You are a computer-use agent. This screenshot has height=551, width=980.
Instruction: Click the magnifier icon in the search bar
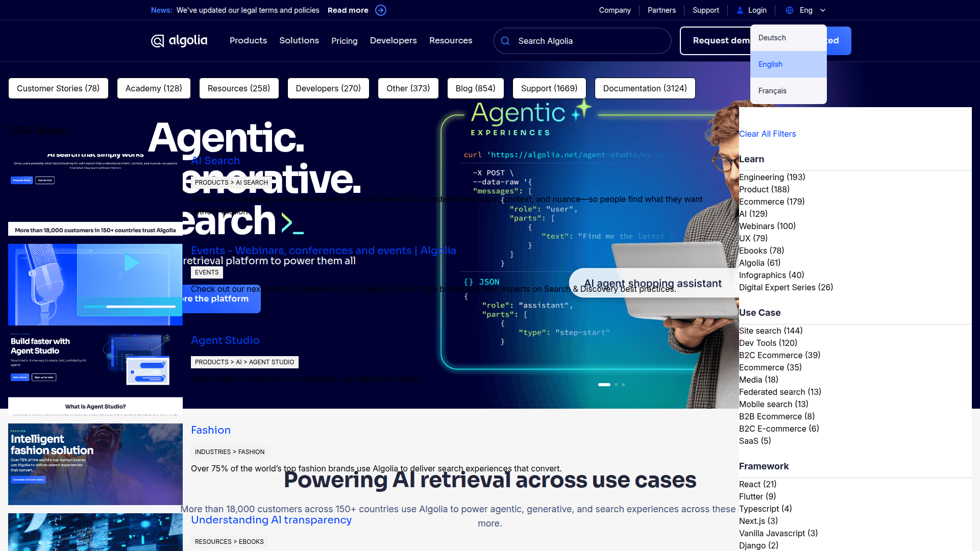(506, 41)
